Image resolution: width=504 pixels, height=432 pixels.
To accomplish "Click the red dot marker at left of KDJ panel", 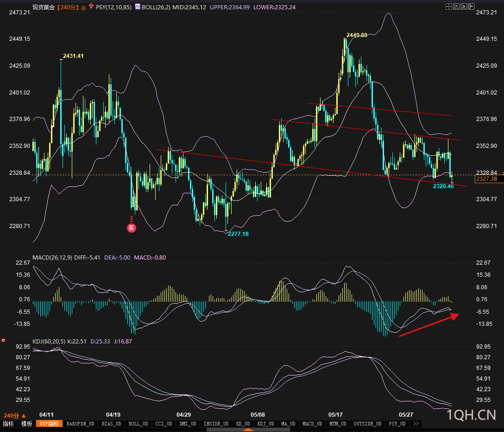I will click(x=3, y=340).
